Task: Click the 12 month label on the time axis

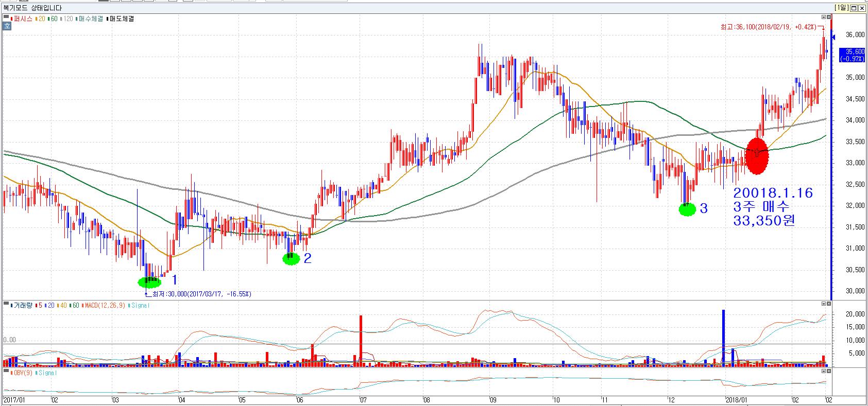Action: 671,400
